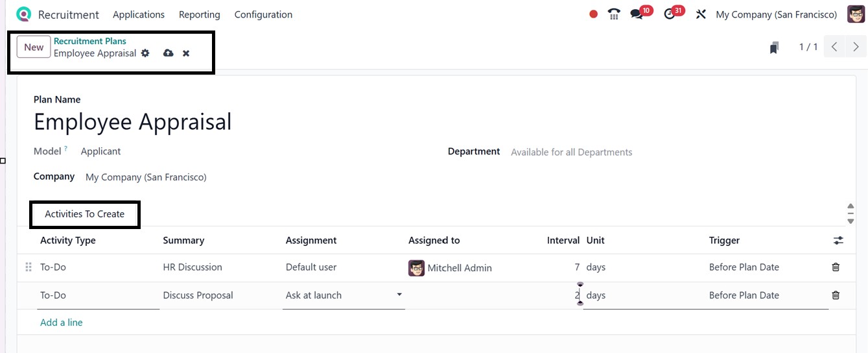This screenshot has width=868, height=353.
Task: Discard changes with the X icon
Action: tap(186, 53)
